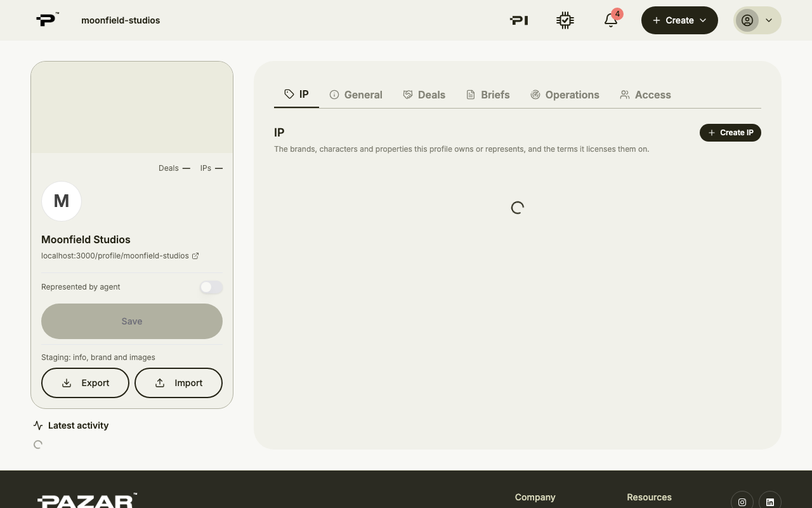Expand the account menu chevron
This screenshot has width=812, height=508.
click(x=769, y=20)
